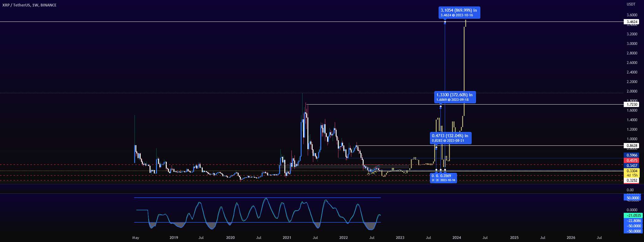Click the 1.0000 price axis tick
644x242 pixels.
tap(631, 139)
